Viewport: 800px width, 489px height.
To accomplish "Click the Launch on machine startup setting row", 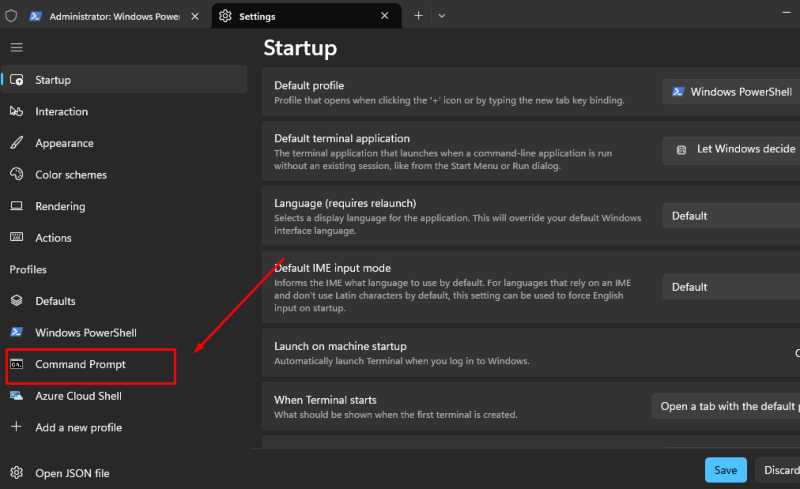I will tap(531, 353).
